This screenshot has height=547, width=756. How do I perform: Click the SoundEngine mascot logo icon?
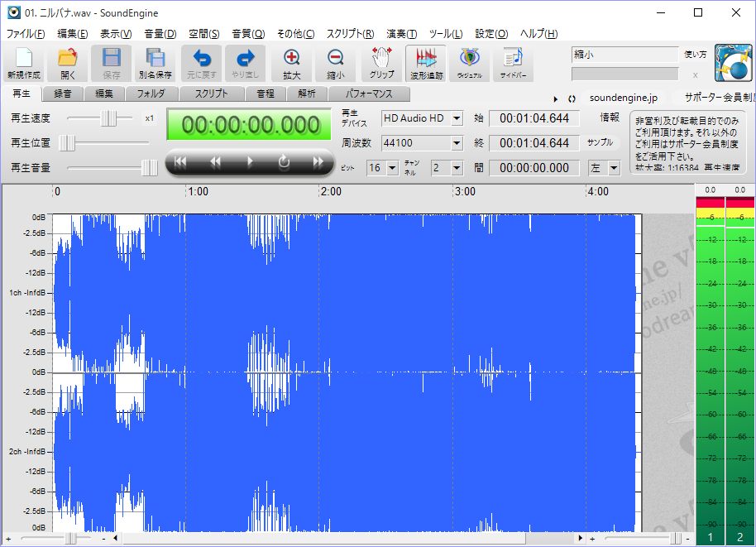point(734,63)
